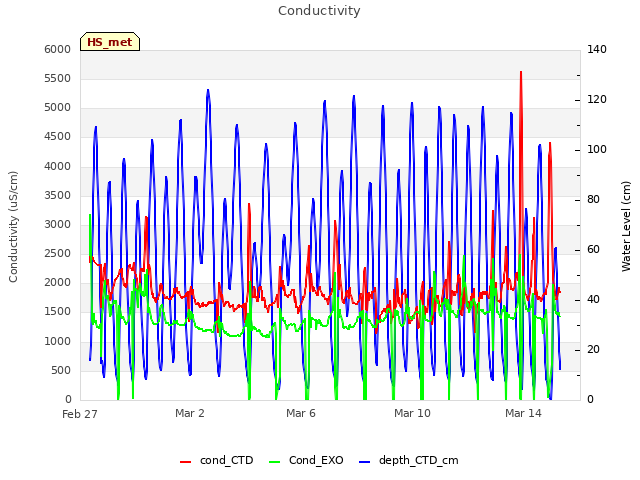
Task: Click the Conductivity chart title
Action: click(x=319, y=11)
